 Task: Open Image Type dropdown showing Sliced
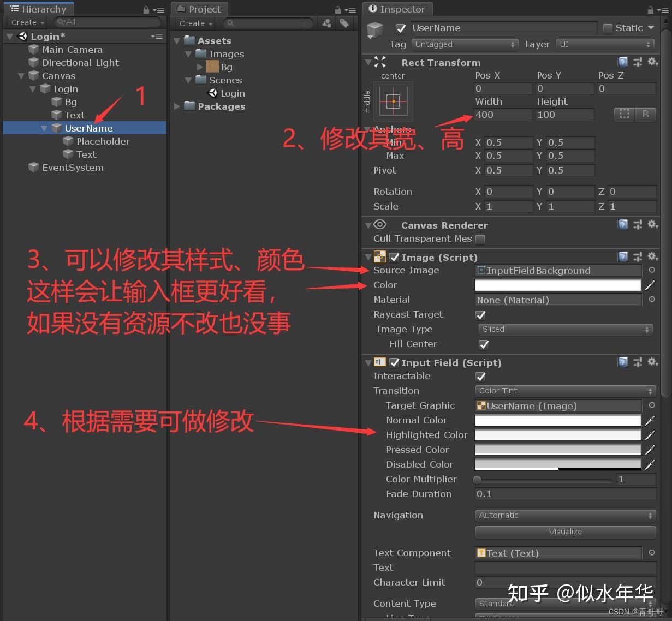(x=566, y=329)
